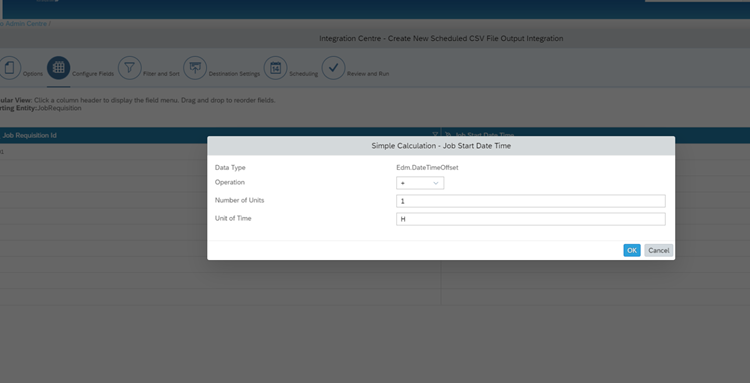The height and width of the screenshot is (383, 750).
Task: Click the Scheduling calendar icon
Action: coord(276,68)
